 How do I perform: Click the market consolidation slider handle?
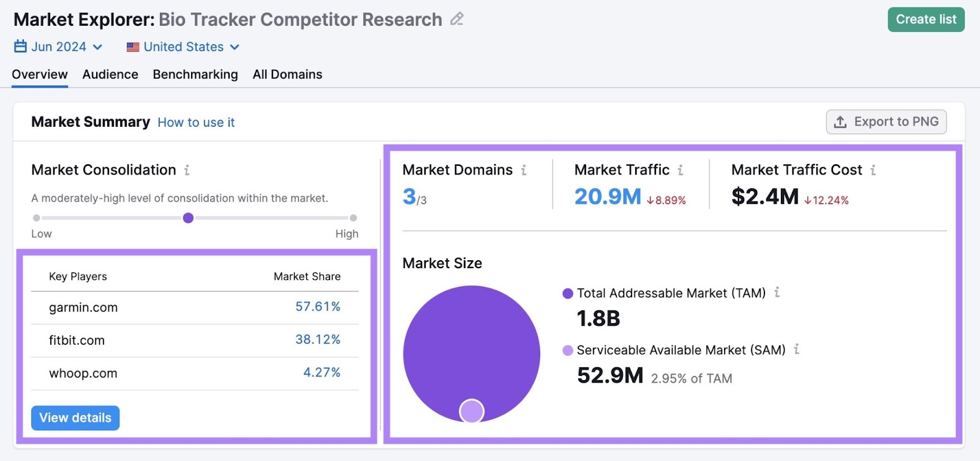tap(188, 218)
